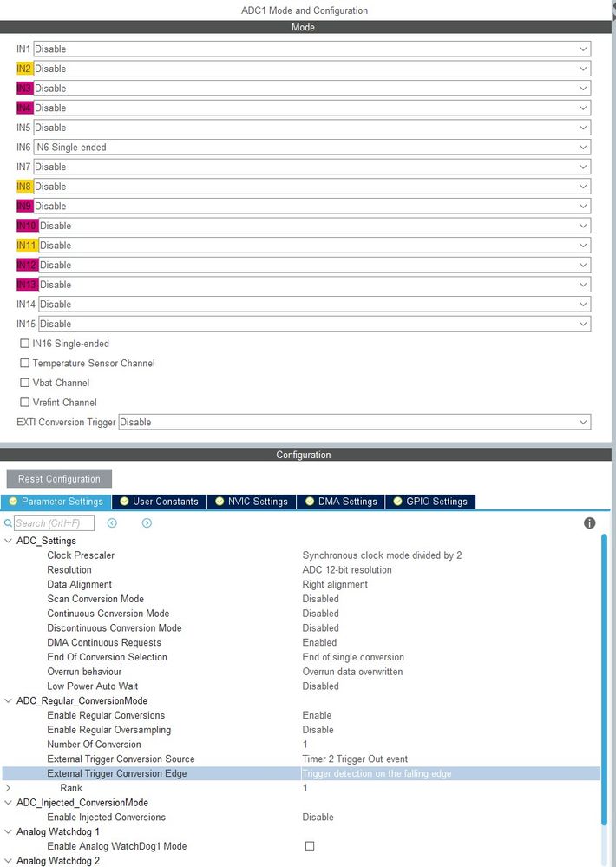Open the IN5 mode dropdown
This screenshot has width=616, height=867.
311,128
